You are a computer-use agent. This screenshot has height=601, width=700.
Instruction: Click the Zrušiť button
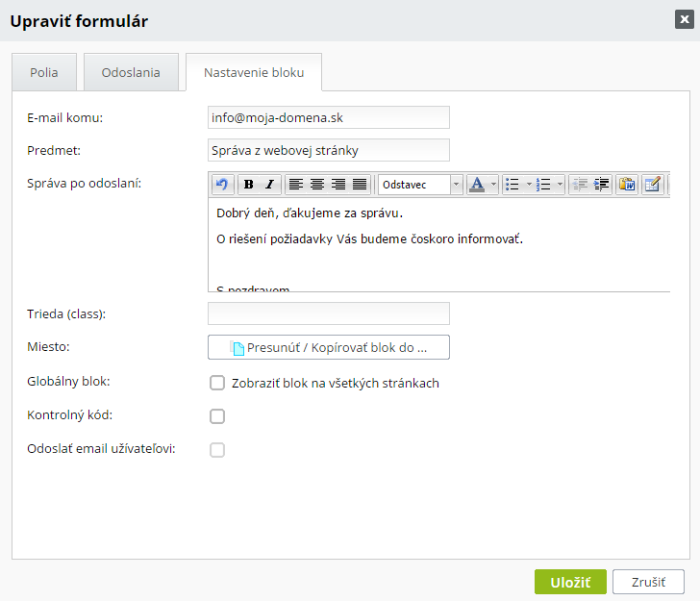pyautogui.click(x=650, y=582)
